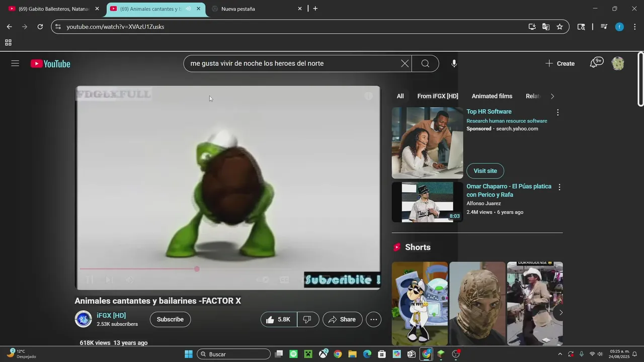The image size is (644, 362).
Task: Open options for Top HR Software ad
Action: pos(557,113)
